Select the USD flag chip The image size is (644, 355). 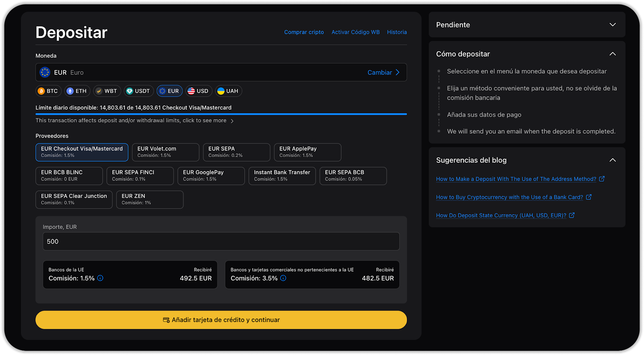click(x=198, y=91)
